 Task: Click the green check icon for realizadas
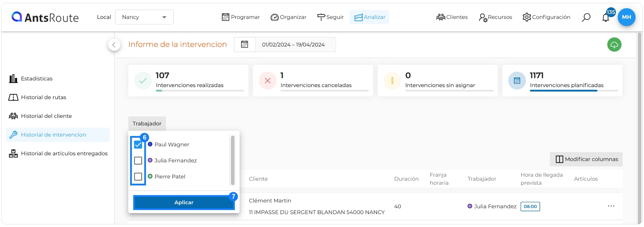(x=143, y=80)
